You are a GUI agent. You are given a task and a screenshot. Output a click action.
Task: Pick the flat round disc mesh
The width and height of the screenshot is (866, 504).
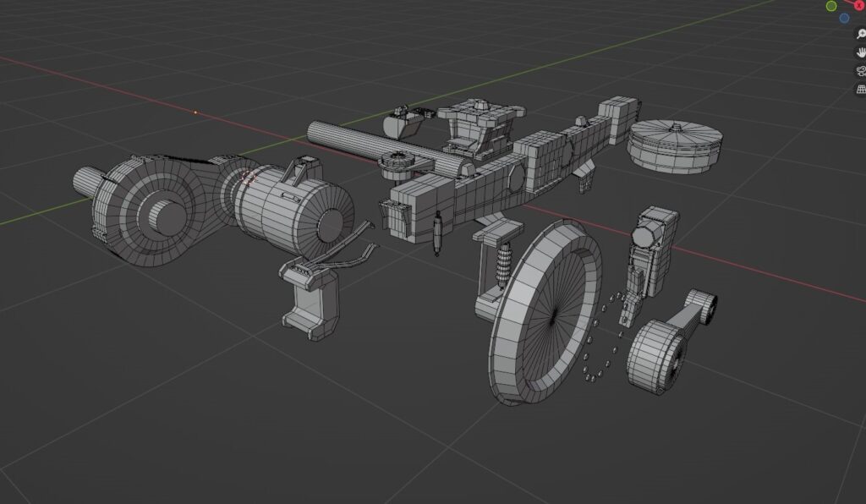(676, 144)
